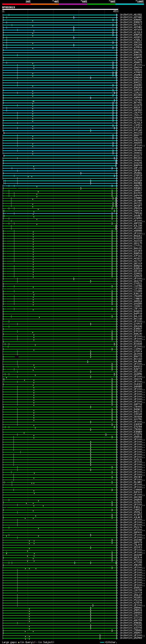Select the UniRef100_Q53YE3 label

coord(131,547)
